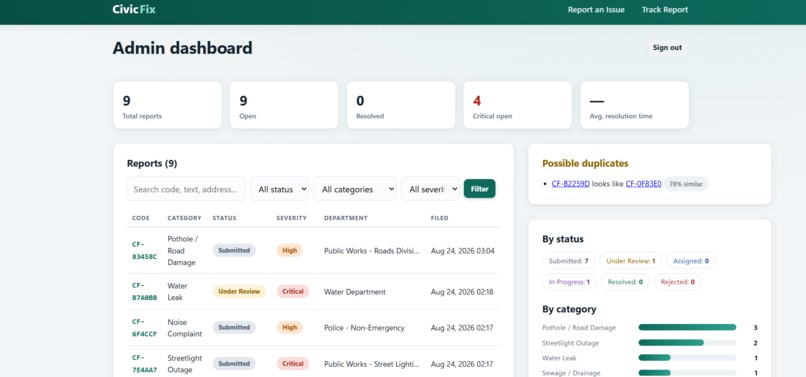Click the Aug 24, 2026 03:04 timestamp
Image resolution: width=806 pixels, height=377 pixels.
point(463,250)
